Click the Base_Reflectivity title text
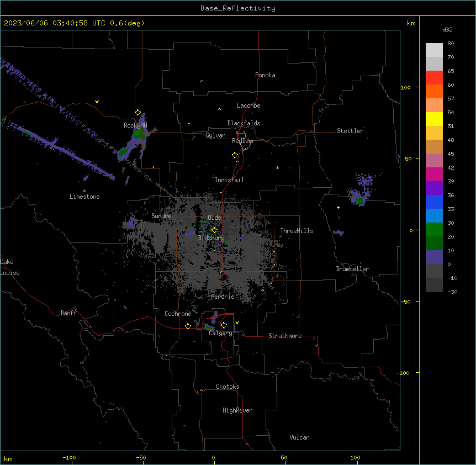Viewport: 476px width, 465px height. (238, 8)
